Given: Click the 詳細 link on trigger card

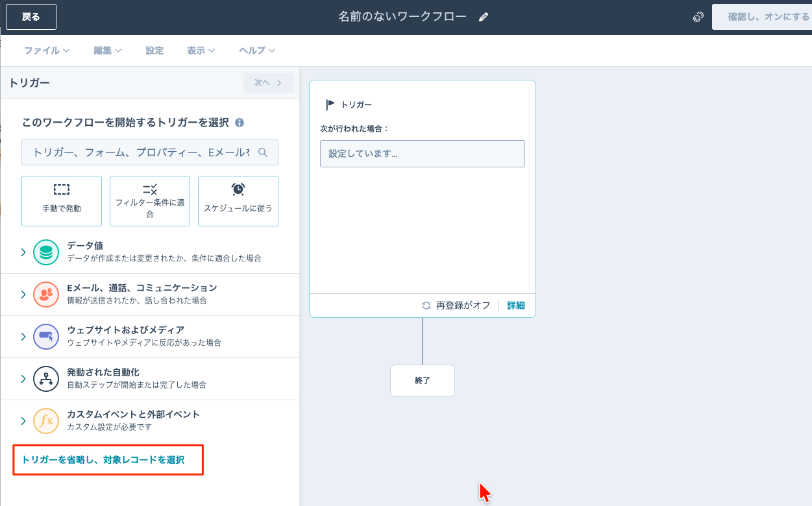Looking at the screenshot, I should click(x=516, y=306).
